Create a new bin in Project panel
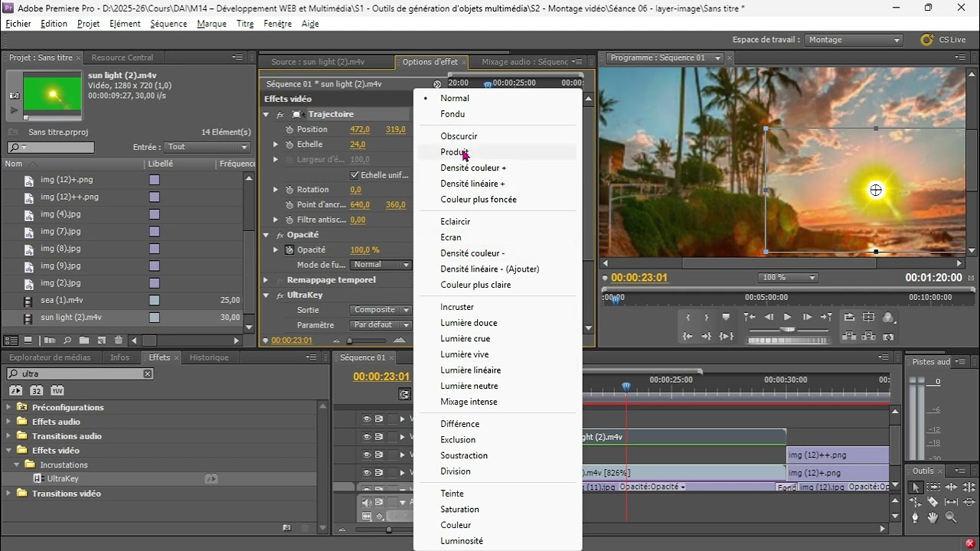This screenshot has width=980, height=551. [84, 341]
